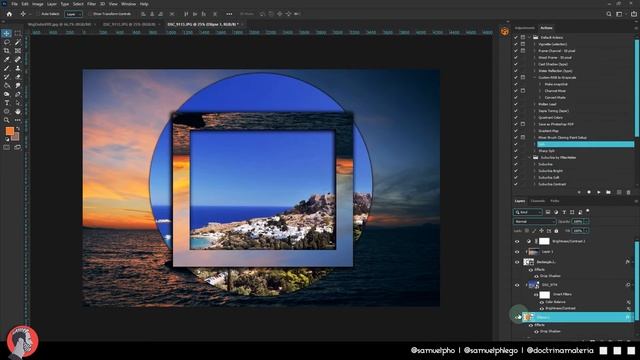Viewport: 640px width, 360px height.
Task: Filter layers by pixel layers icon
Action: pyautogui.click(x=548, y=212)
